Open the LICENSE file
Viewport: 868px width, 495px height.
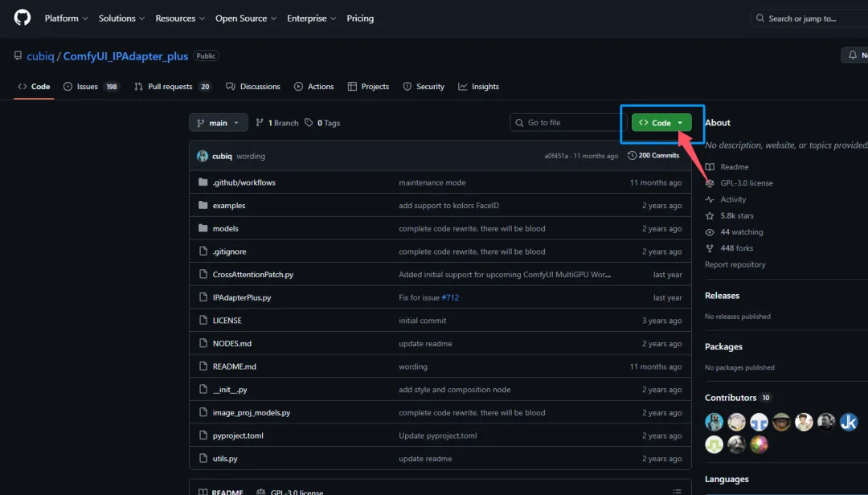[227, 321]
